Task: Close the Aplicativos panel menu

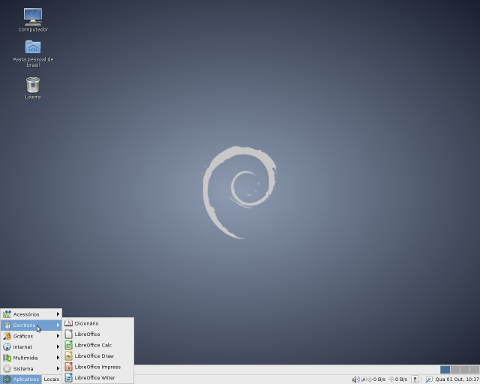Action: [21, 379]
